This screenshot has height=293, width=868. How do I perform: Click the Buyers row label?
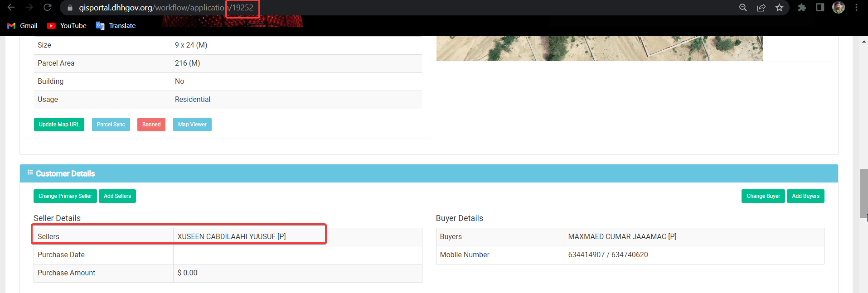(x=451, y=236)
